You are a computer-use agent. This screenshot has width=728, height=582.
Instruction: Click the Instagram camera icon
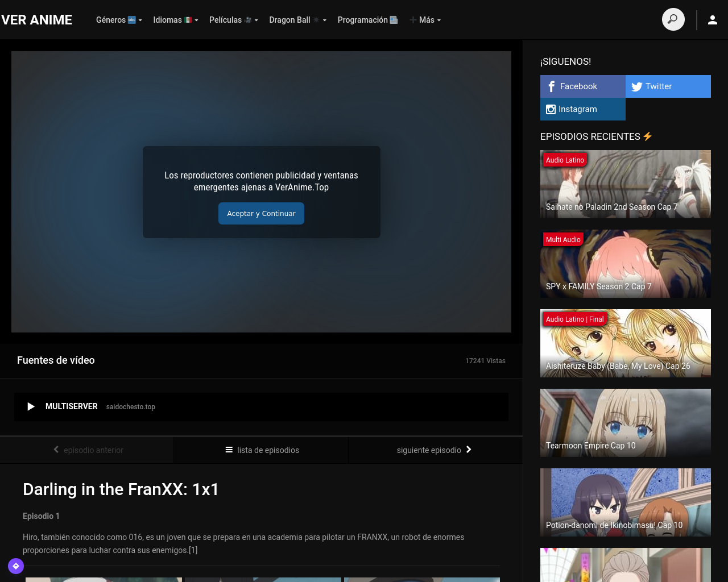point(551,109)
